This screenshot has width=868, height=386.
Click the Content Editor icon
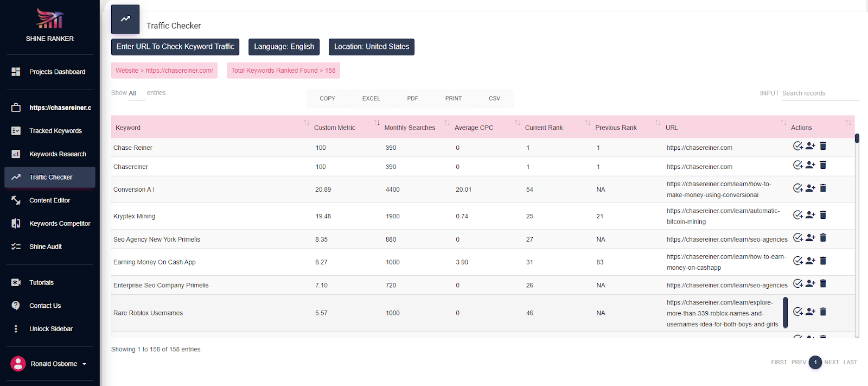[16, 200]
